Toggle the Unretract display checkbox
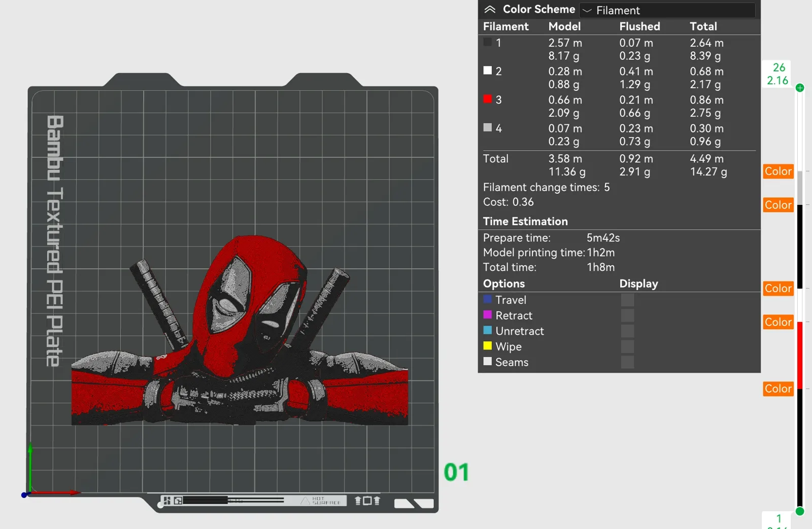812x529 pixels. click(627, 331)
